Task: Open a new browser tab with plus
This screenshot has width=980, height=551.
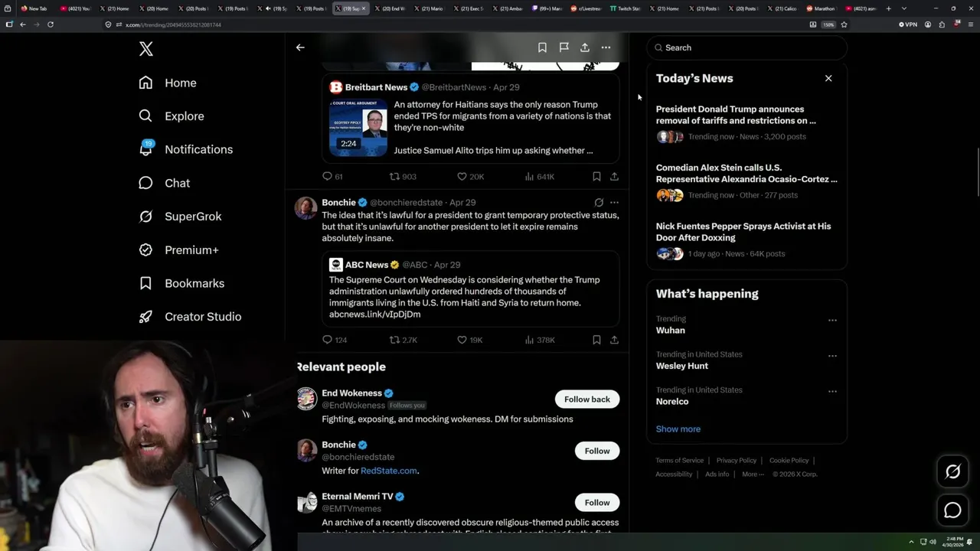Action: click(888, 8)
